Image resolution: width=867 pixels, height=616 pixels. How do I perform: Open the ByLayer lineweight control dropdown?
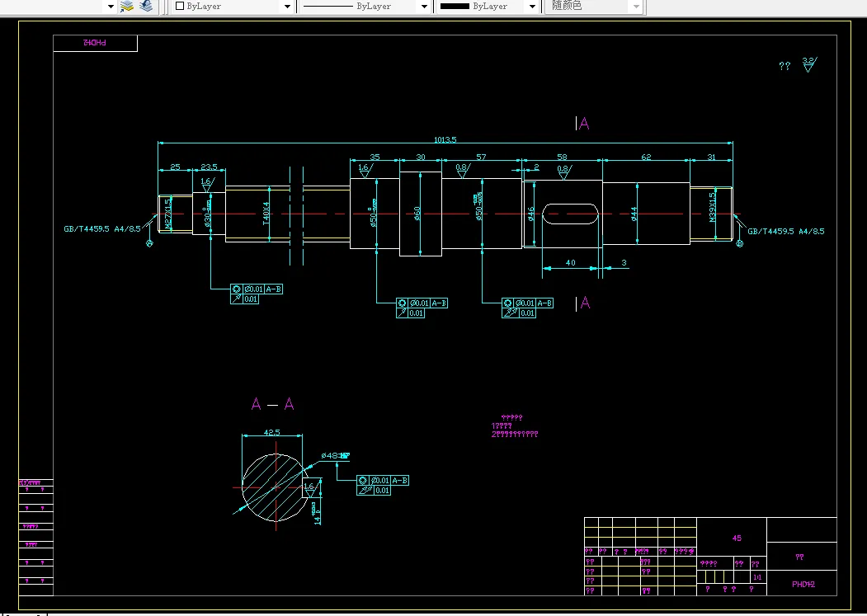(532, 7)
